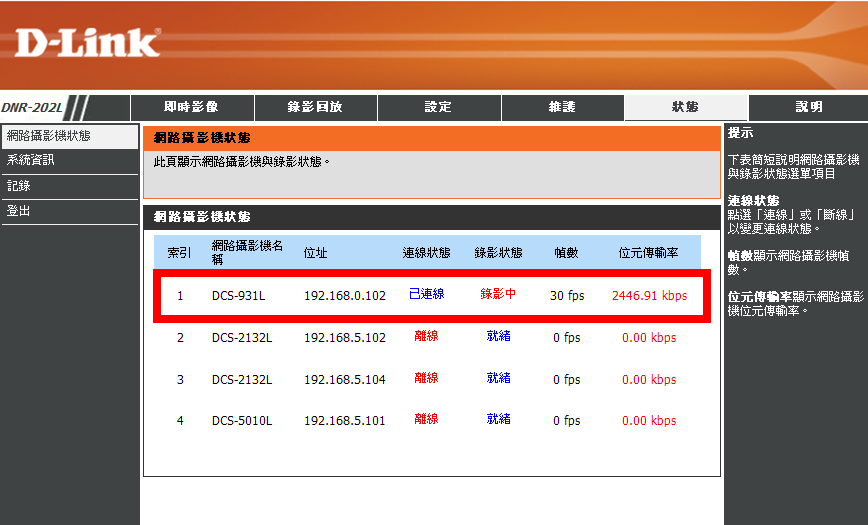Click 登出 to log out
Image resolution: width=868 pixels, height=525 pixels.
(70, 212)
